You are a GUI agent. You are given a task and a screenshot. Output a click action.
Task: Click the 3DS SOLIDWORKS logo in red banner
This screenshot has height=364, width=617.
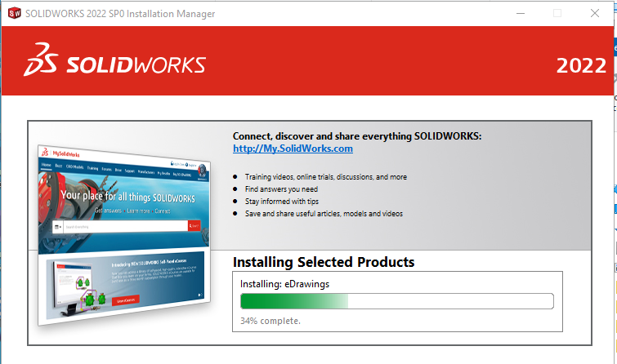(114, 60)
